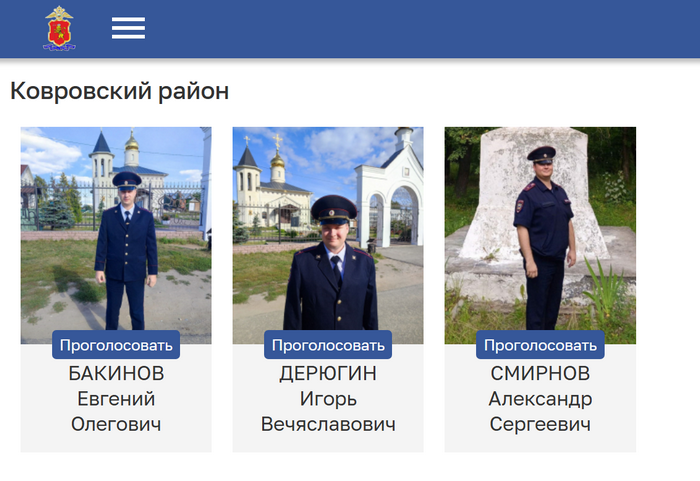Screen dimensions: 700x481
Task: Click the police coat of arms logo
Action: (59, 28)
